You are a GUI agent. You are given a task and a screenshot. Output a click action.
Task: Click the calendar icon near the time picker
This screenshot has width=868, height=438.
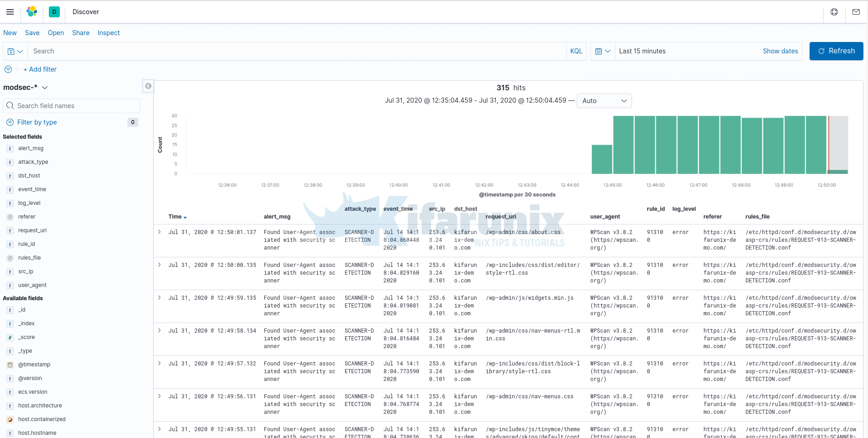(x=600, y=51)
